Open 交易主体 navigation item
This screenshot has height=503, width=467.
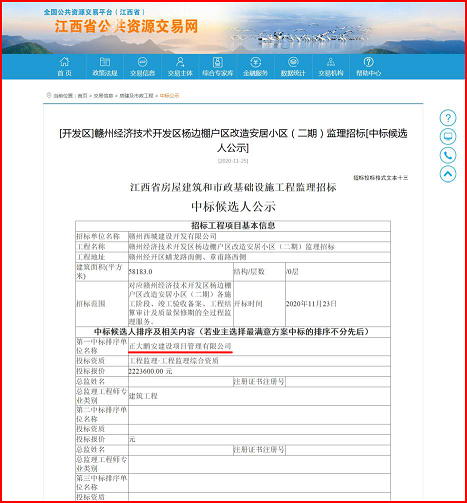180,67
